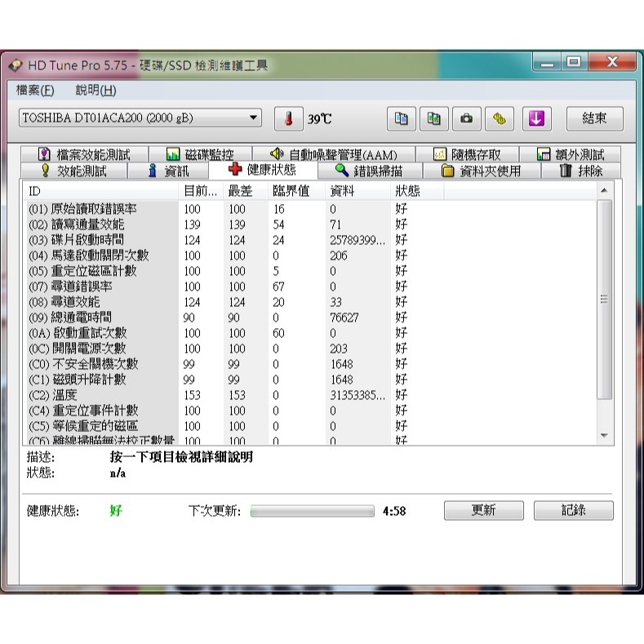The image size is (644, 644).
Task: Click data value 206 in start/stop count row
Action: 339,255
